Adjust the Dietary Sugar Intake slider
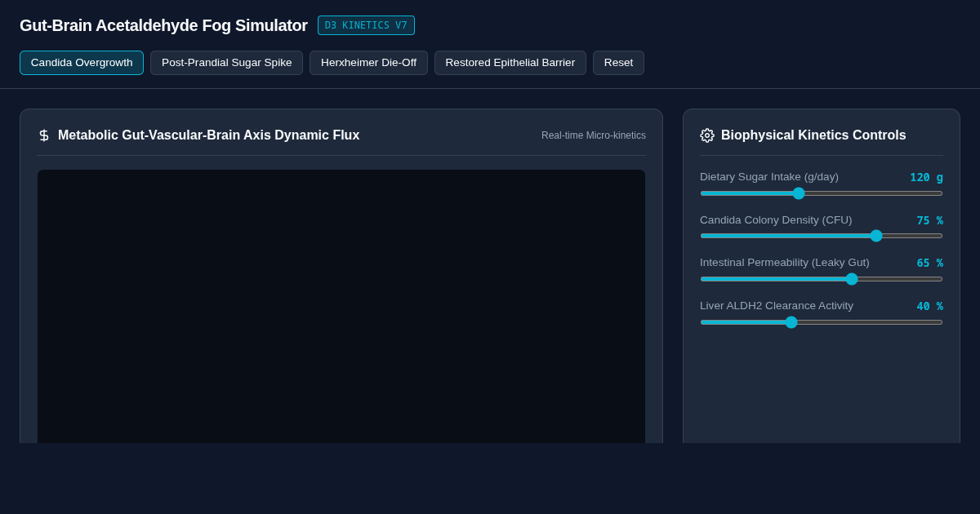The width and height of the screenshot is (980, 514). point(822,193)
